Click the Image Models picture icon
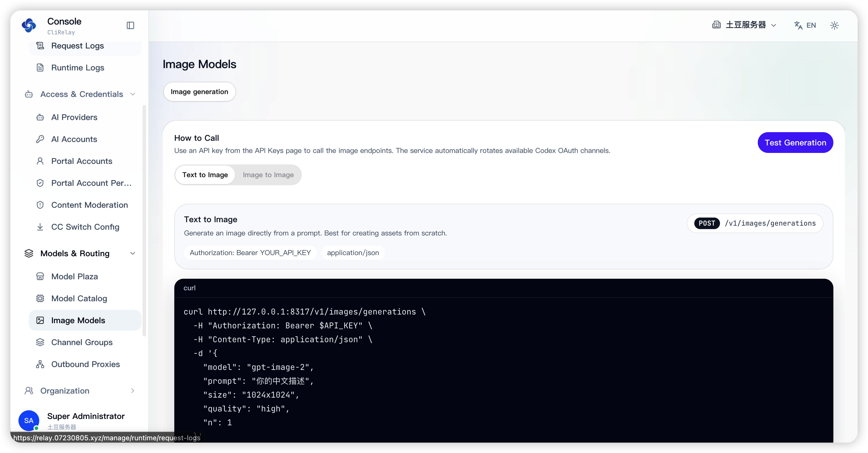 pos(40,320)
